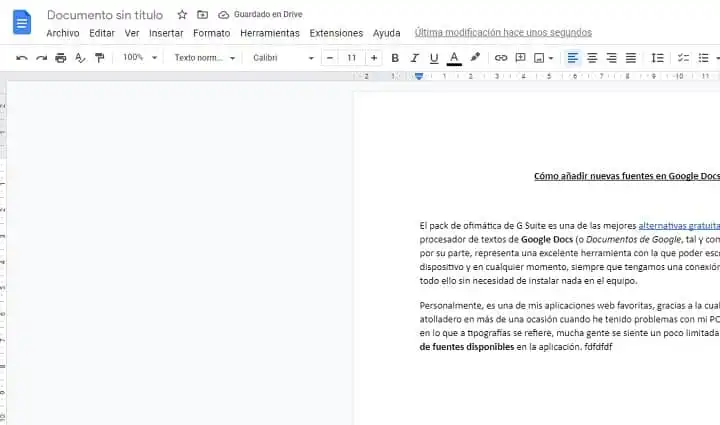
Task: Toggle bold formatting
Action: pyautogui.click(x=395, y=58)
